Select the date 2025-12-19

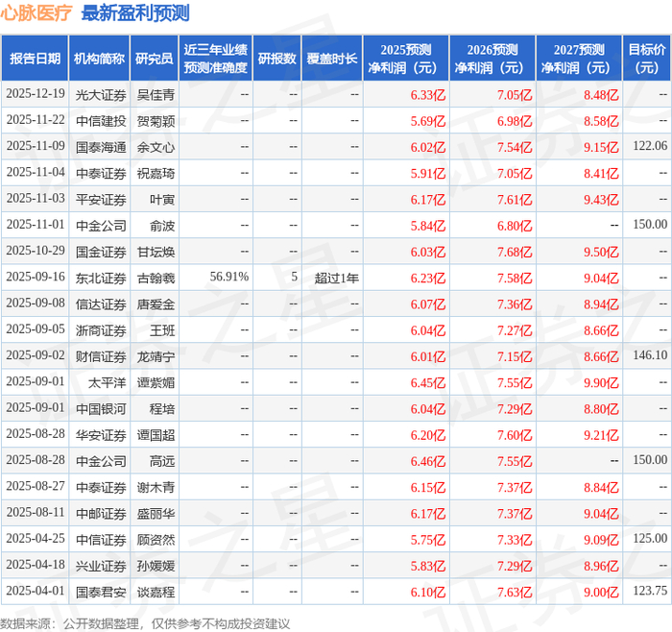[36, 94]
